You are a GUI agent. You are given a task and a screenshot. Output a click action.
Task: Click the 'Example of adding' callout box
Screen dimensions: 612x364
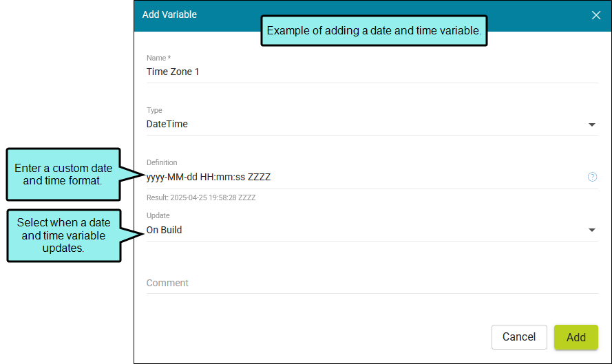pyautogui.click(x=374, y=31)
